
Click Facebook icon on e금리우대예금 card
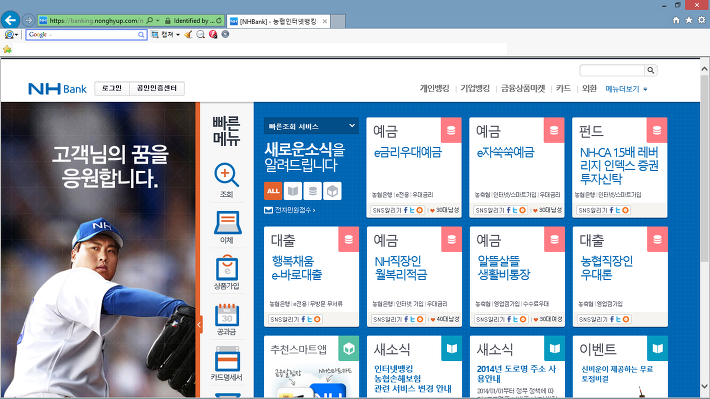point(406,210)
